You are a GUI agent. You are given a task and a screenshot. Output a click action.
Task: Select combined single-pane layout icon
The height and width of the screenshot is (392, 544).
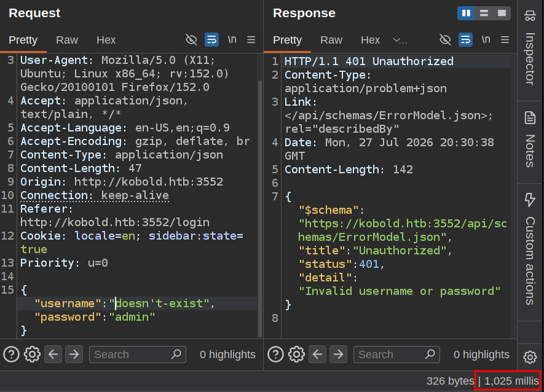502,13
